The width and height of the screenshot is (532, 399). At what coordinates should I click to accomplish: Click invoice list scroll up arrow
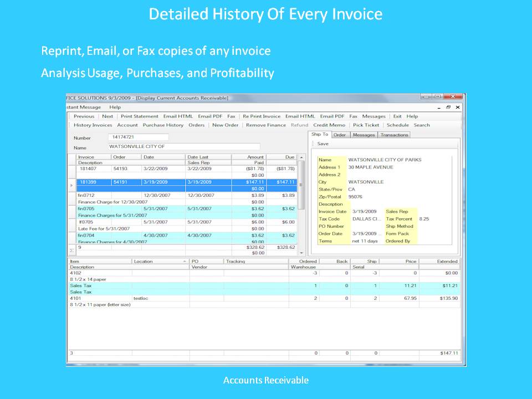pyautogui.click(x=301, y=157)
